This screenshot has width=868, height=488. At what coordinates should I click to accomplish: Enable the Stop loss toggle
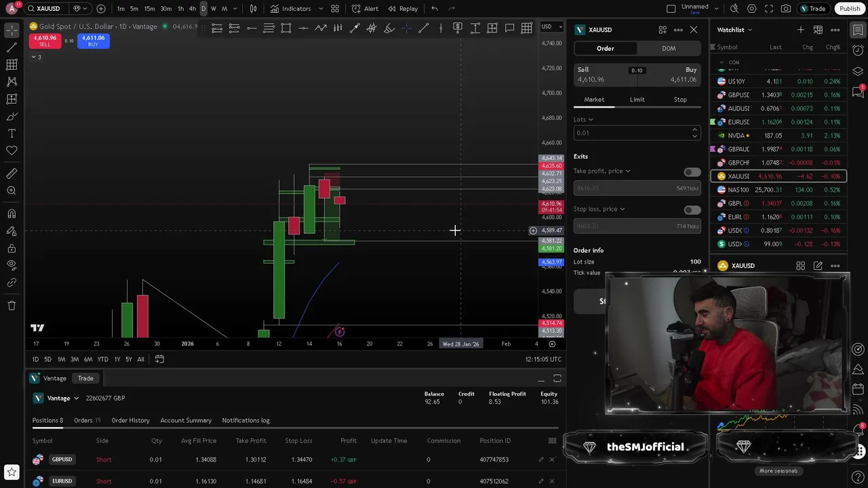pyautogui.click(x=692, y=210)
